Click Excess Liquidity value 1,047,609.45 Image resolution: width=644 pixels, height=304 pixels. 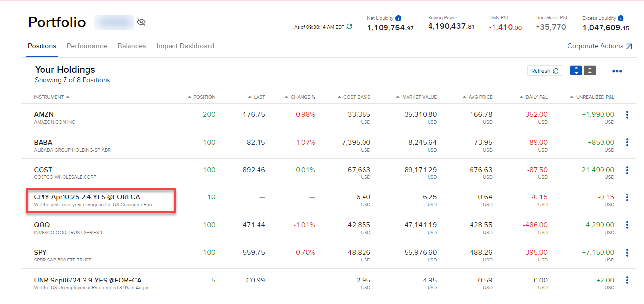coord(606,28)
